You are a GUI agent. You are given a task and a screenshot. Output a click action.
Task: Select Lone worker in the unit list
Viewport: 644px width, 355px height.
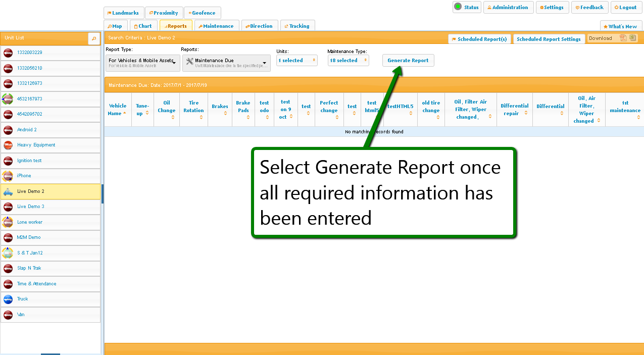(30, 222)
